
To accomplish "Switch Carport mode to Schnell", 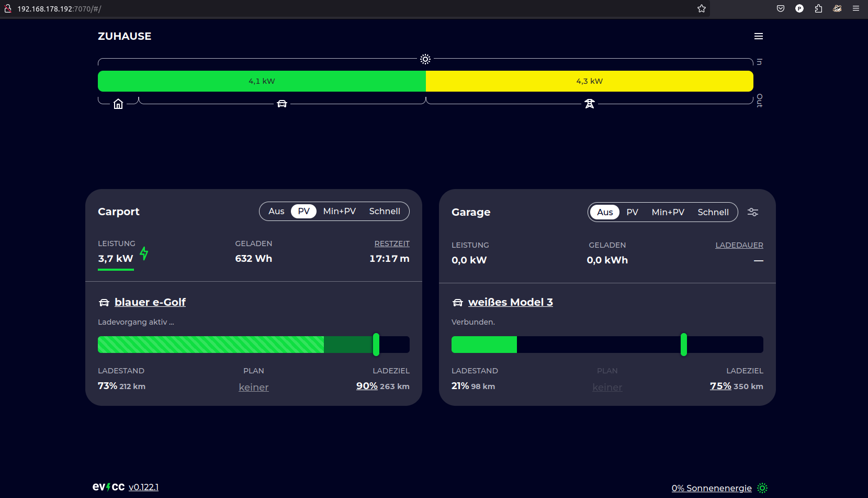I will coord(385,211).
